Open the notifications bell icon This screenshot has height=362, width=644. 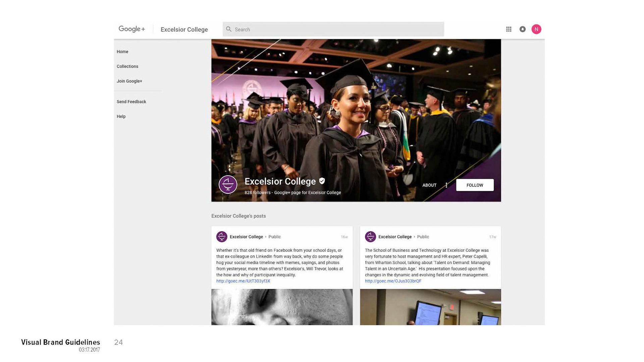pyautogui.click(x=522, y=29)
